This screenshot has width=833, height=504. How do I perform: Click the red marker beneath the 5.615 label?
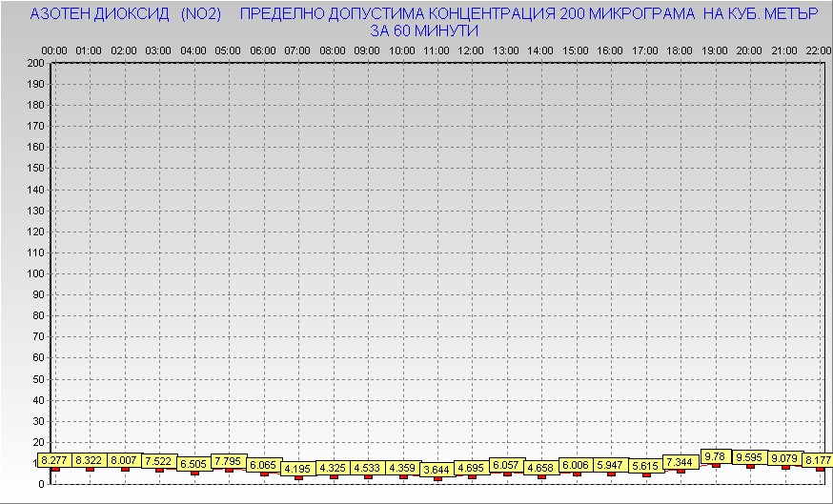pyautogui.click(x=646, y=474)
